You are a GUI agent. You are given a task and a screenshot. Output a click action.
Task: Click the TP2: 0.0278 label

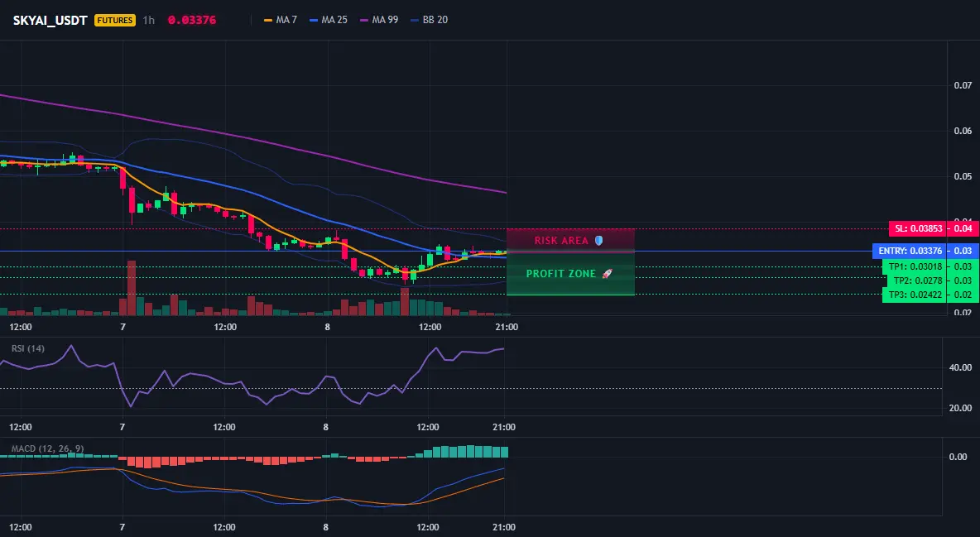(917, 280)
